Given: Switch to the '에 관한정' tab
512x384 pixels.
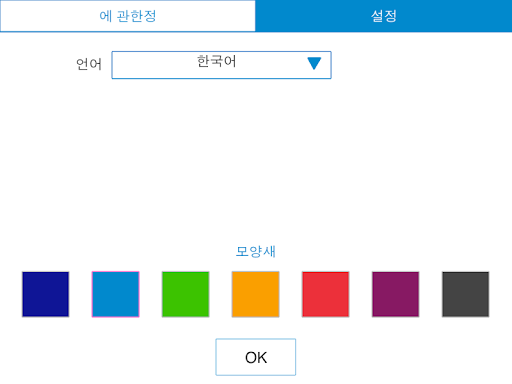Looking at the screenshot, I should click(128, 16).
